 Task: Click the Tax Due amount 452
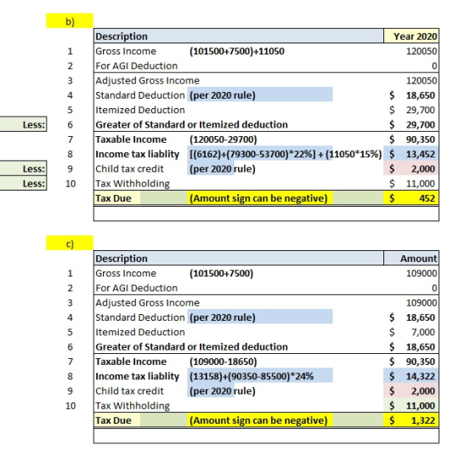[x=411, y=198]
